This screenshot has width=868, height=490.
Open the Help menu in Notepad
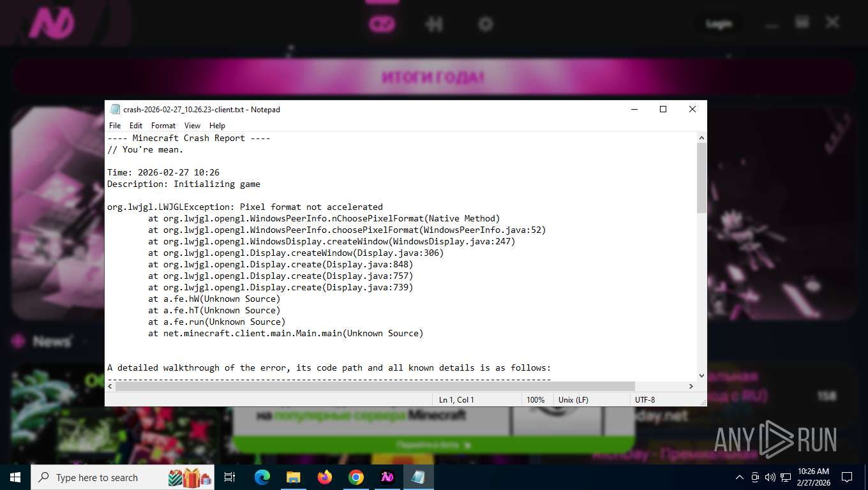[x=217, y=126]
